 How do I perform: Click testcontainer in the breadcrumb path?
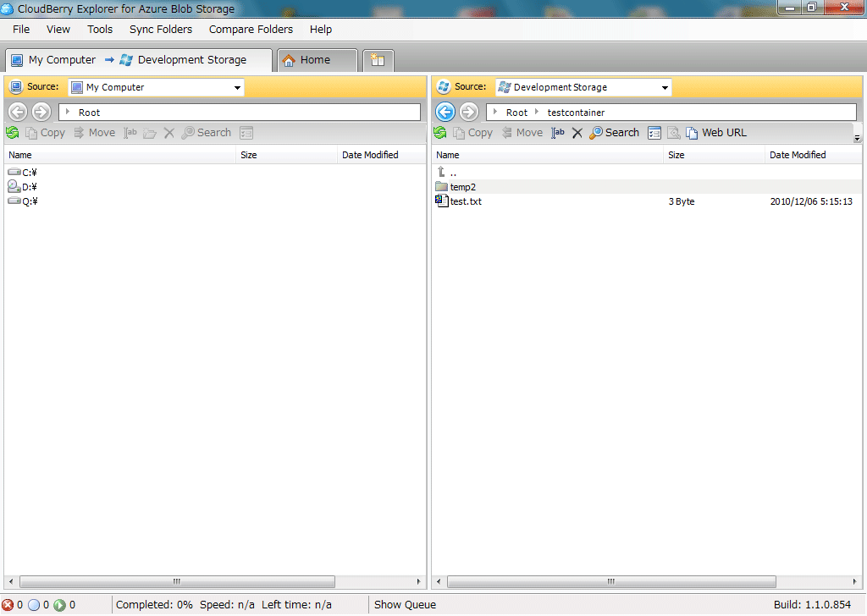coord(576,113)
